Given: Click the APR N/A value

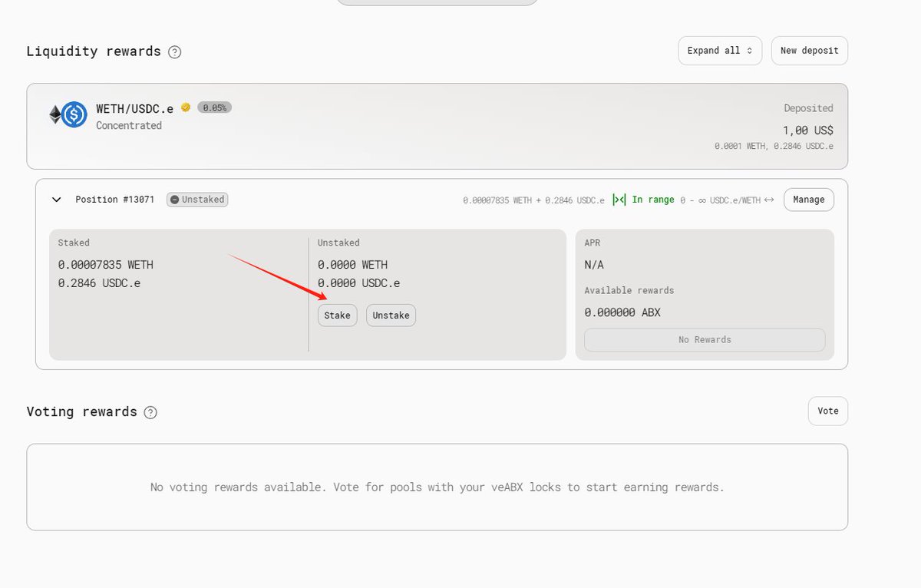Looking at the screenshot, I should coord(594,265).
